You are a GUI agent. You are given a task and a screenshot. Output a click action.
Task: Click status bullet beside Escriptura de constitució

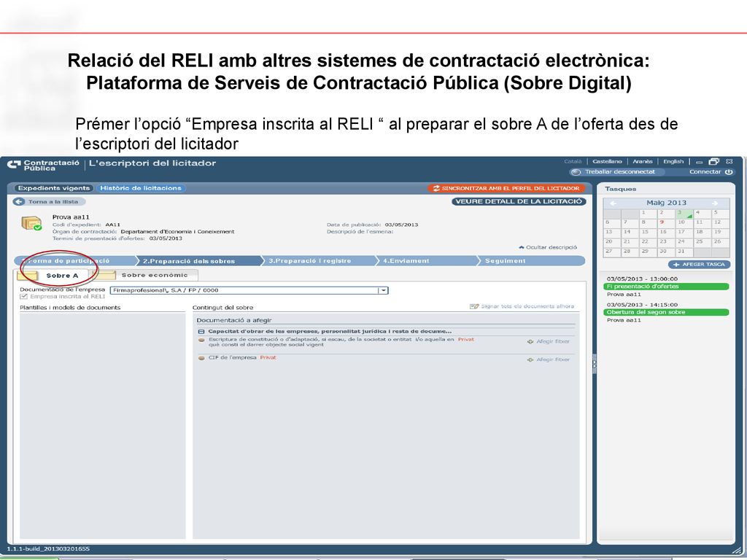tap(201, 340)
